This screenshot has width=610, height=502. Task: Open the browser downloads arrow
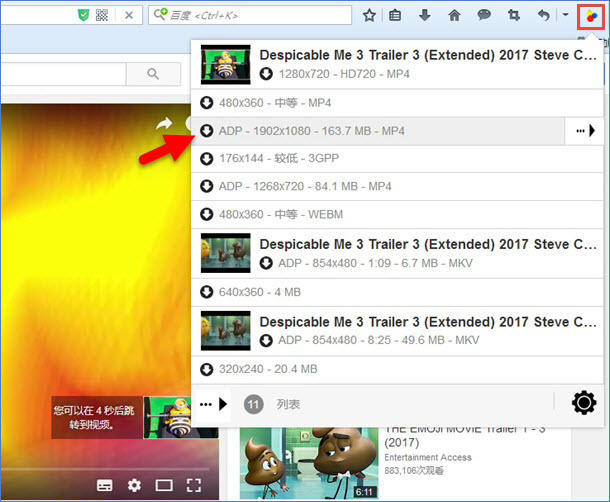(x=425, y=16)
